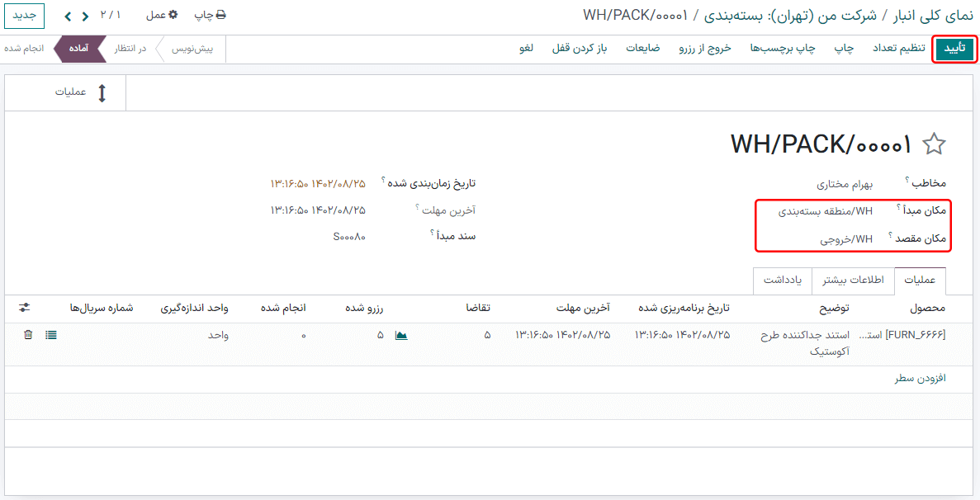This screenshot has height=500, width=980.
Task: Click the contact بهرام مختاری
Action: tap(845, 185)
